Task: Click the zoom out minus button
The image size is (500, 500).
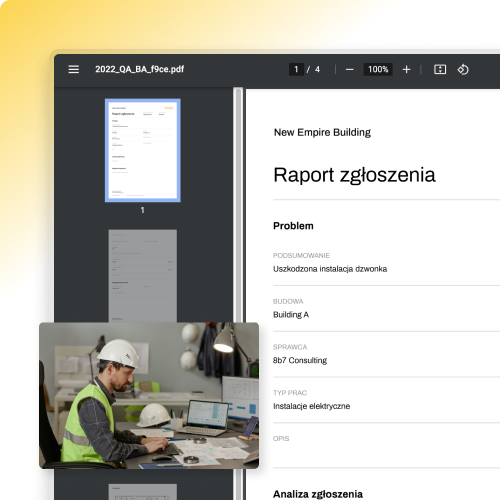Action: tap(349, 70)
